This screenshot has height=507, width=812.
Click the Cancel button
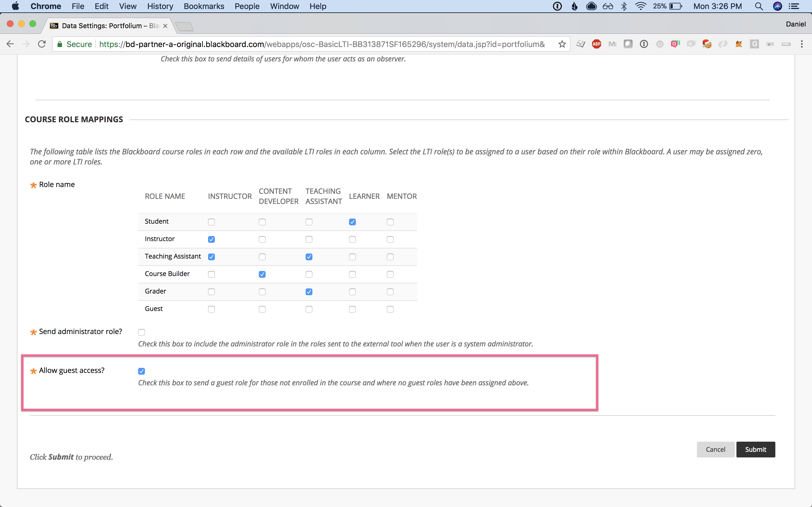pos(715,449)
